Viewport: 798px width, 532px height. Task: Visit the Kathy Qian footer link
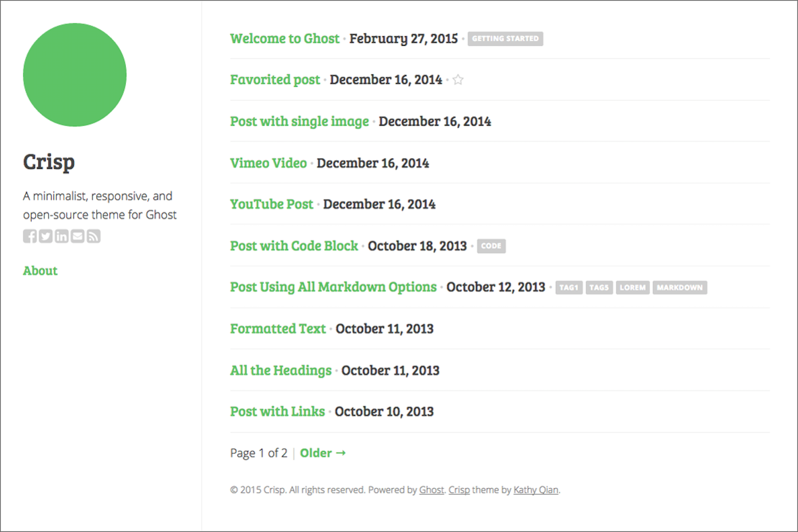pyautogui.click(x=536, y=490)
